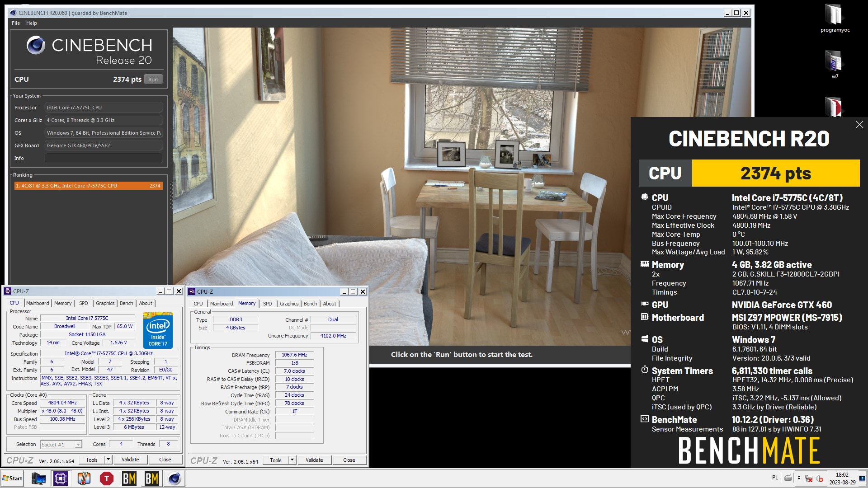
Task: Run the CPU benchmark
Action: (x=153, y=79)
